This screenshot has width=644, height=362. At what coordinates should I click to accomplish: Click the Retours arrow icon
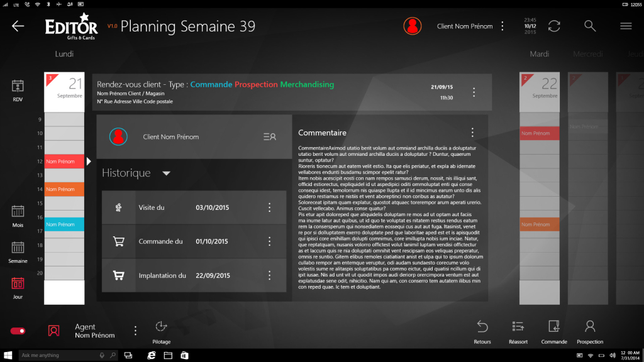(x=482, y=326)
